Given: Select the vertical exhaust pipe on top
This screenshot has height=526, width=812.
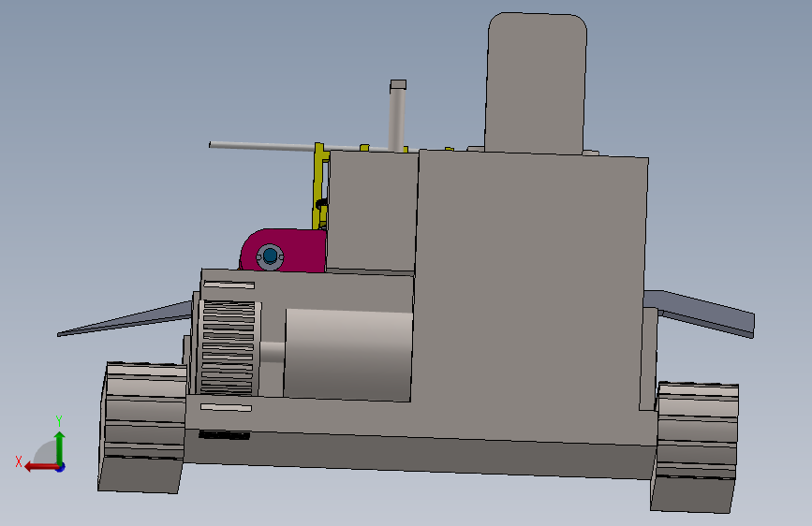Looking at the screenshot, I should (x=397, y=115).
